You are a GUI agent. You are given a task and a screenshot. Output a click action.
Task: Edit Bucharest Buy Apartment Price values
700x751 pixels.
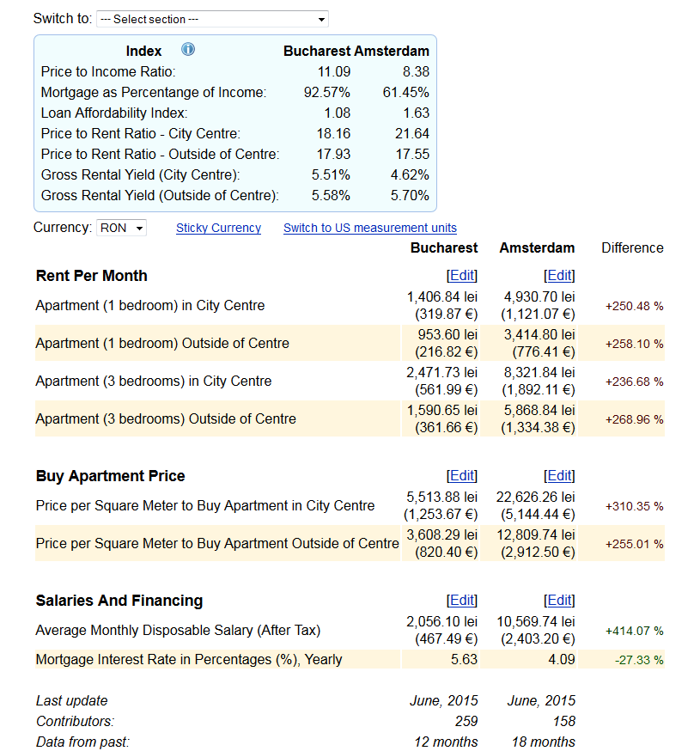(x=462, y=475)
